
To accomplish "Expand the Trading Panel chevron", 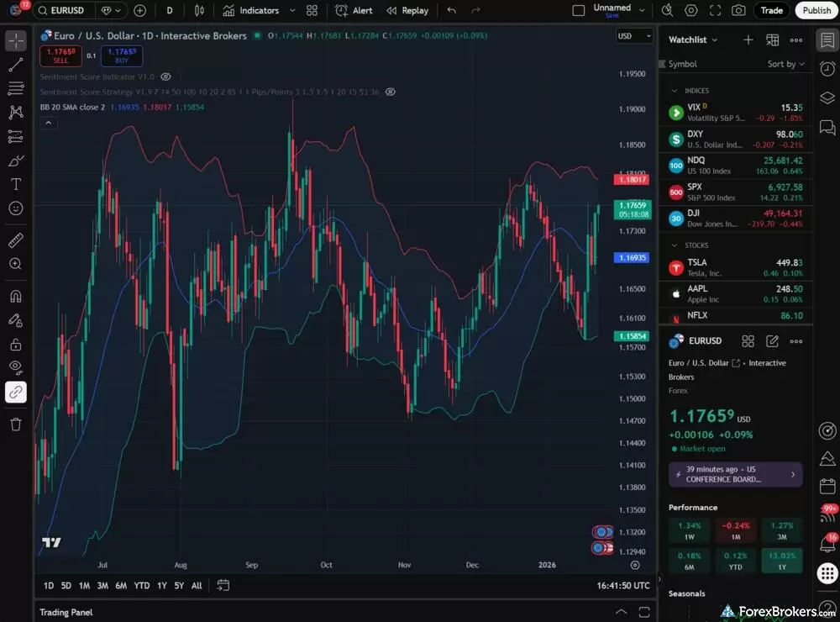I will (x=621, y=612).
